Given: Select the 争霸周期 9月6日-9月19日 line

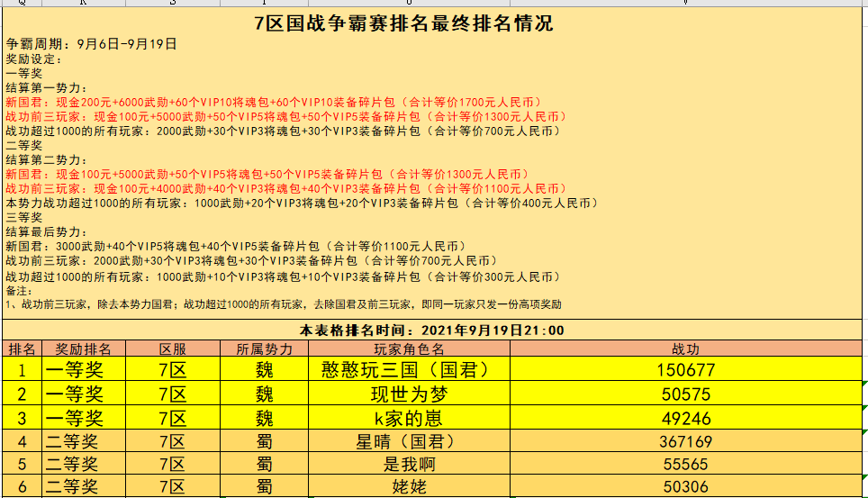Looking at the screenshot, I should [92, 43].
